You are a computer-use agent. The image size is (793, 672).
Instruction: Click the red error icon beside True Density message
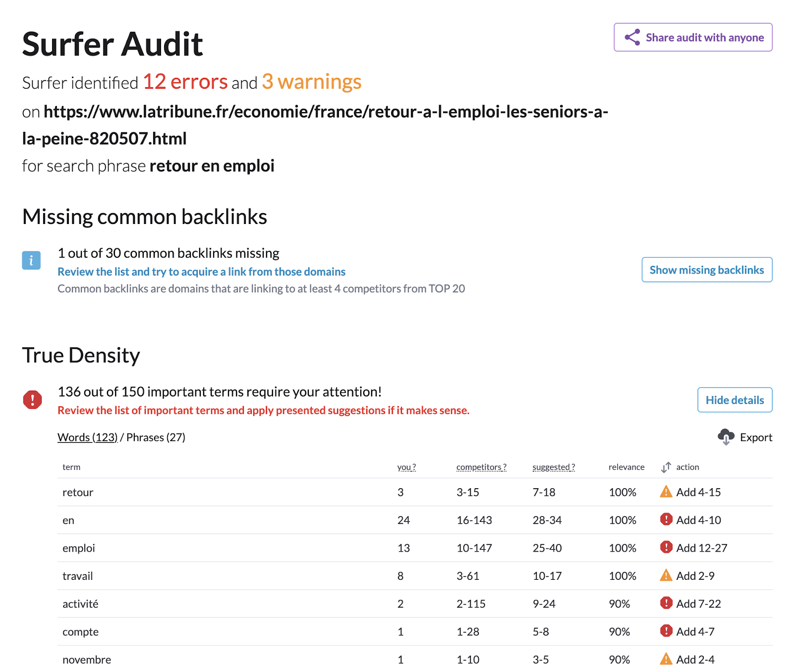click(x=33, y=399)
